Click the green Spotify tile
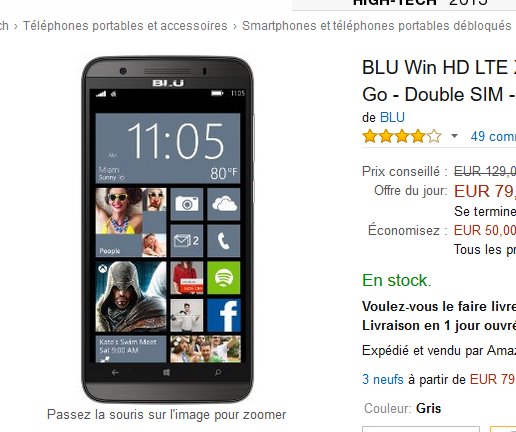Viewport: 516px width, 432px height. tap(224, 277)
